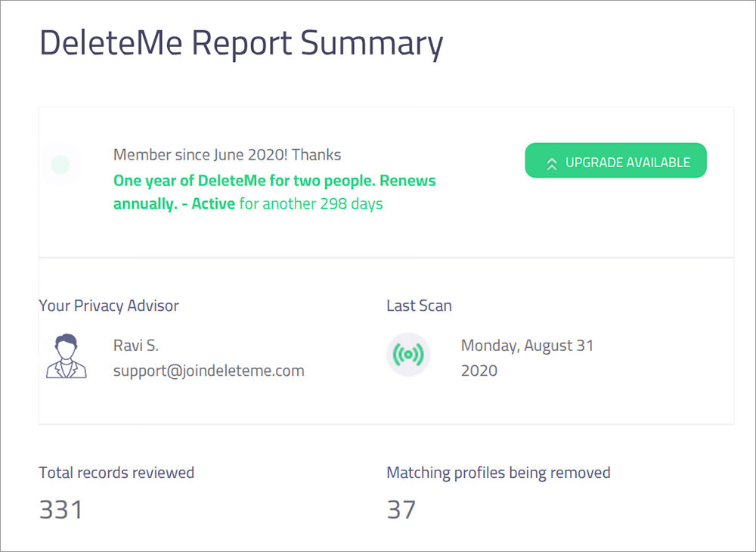756x552 pixels.
Task: Select the 331 records count
Action: [60, 510]
